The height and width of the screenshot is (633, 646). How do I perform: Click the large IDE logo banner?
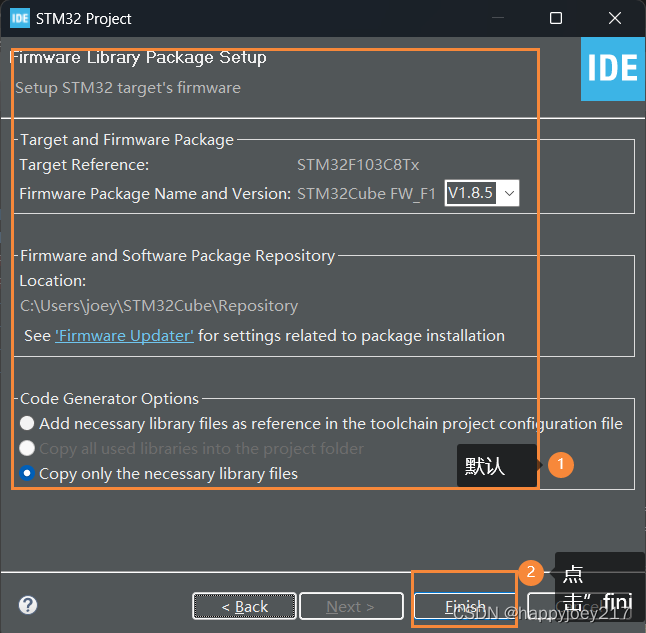click(x=613, y=69)
